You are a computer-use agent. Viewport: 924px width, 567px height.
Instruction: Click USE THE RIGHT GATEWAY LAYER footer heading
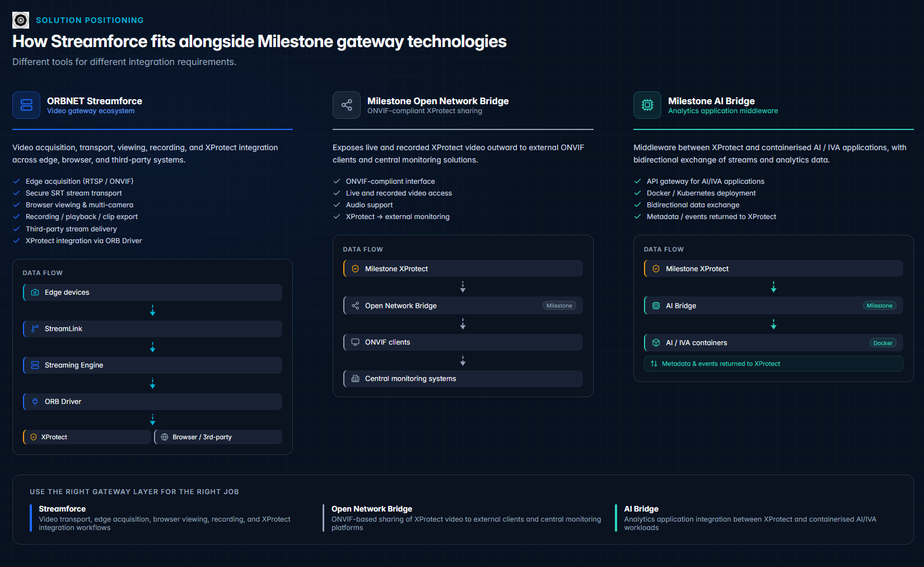(134, 492)
